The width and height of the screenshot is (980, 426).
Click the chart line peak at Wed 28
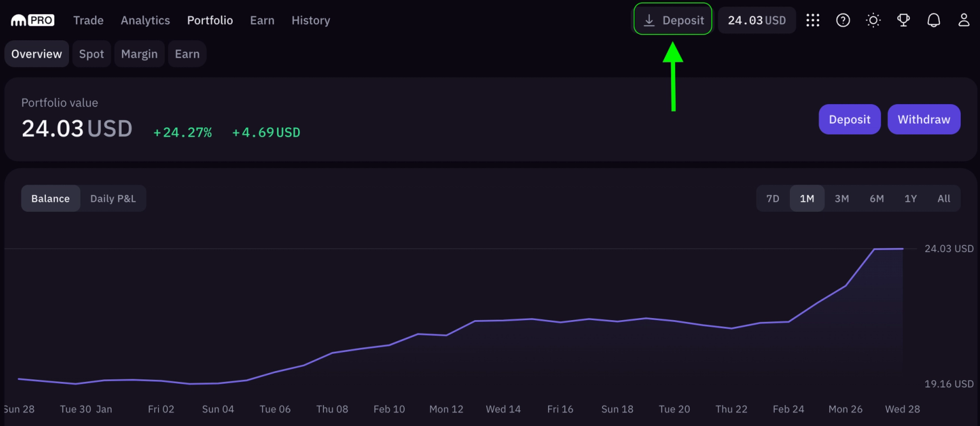[902, 248]
